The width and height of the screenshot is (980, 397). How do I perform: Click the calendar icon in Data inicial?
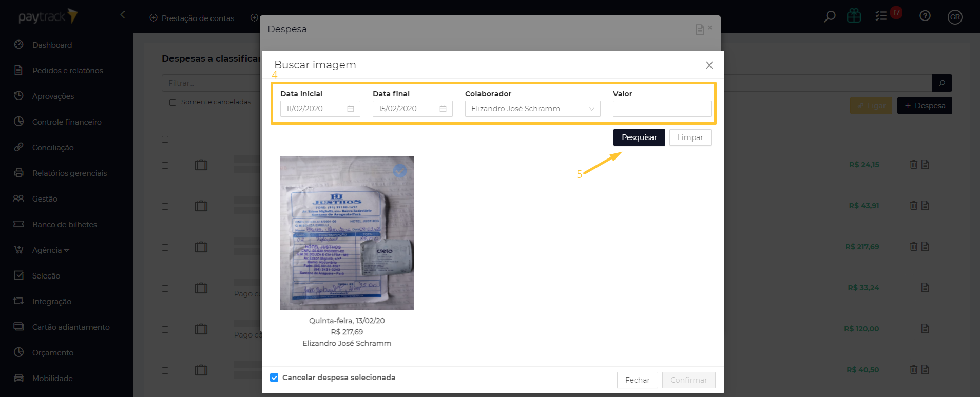351,109
